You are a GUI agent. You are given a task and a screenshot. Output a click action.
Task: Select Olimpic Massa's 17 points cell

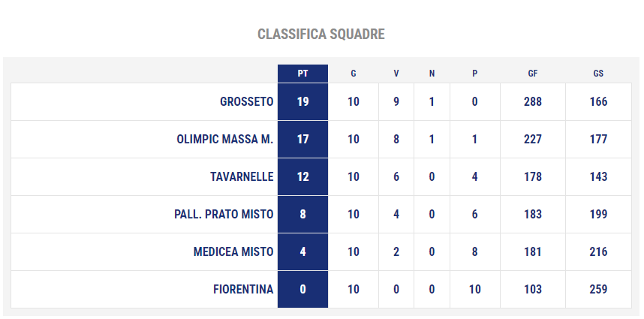(302, 139)
